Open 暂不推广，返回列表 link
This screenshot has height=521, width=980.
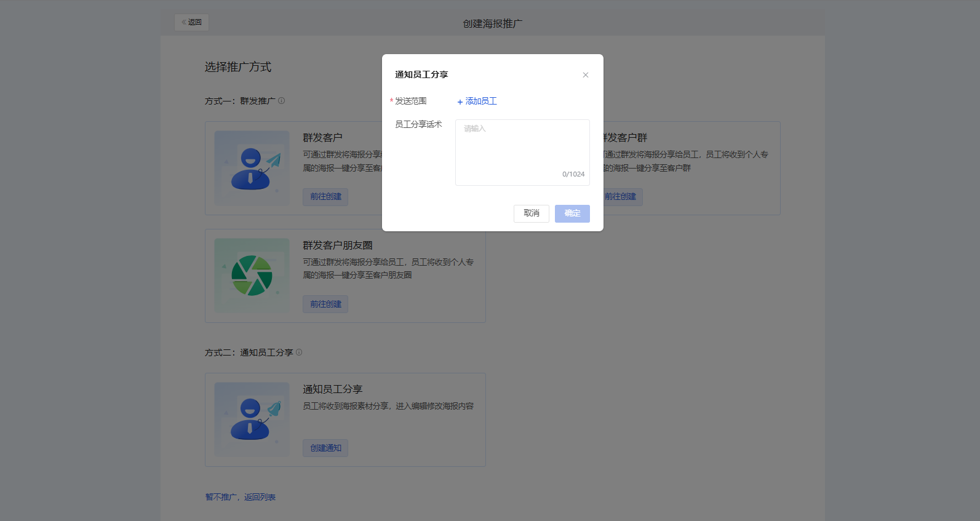click(241, 497)
